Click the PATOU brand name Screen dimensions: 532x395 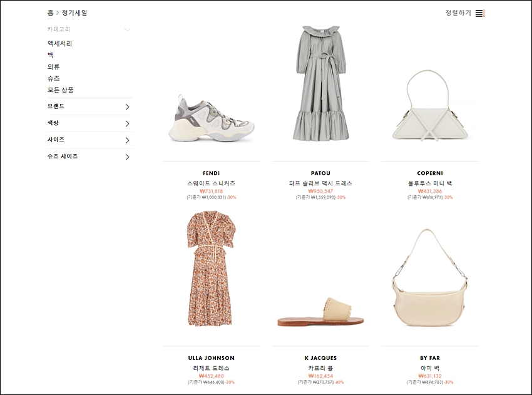[x=320, y=173]
